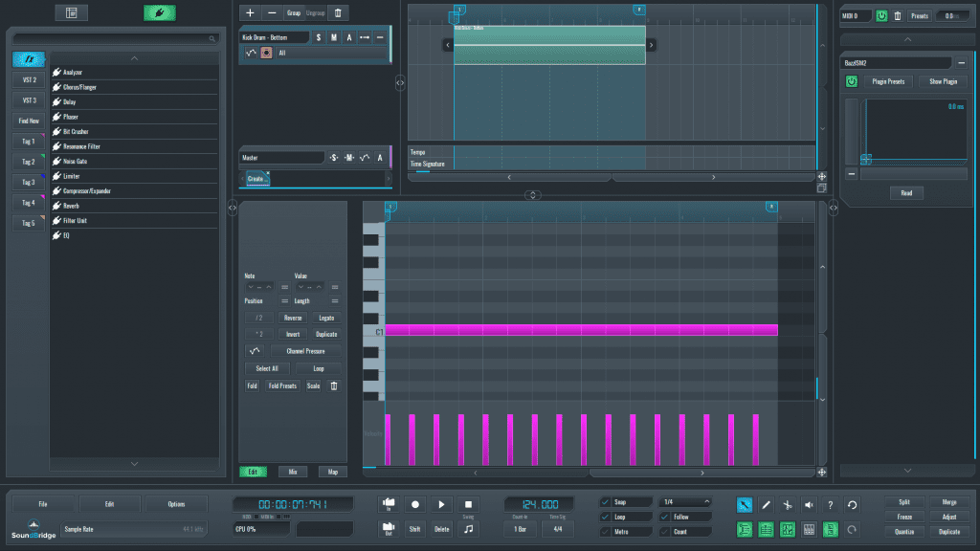The width and height of the screenshot is (980, 551).
Task: Click the Show Plugin button
Action: click(943, 81)
